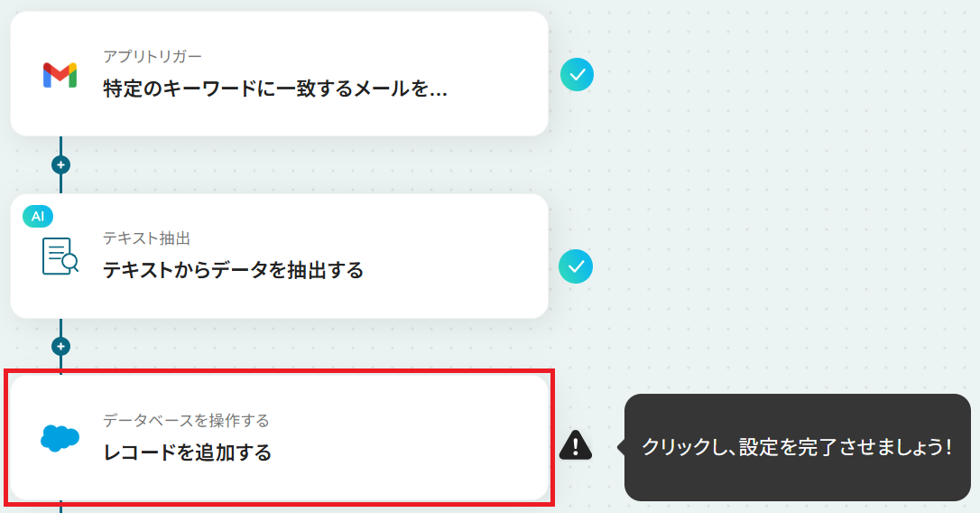Click the green checkmark beside テキスト抽出 step

[x=575, y=266]
